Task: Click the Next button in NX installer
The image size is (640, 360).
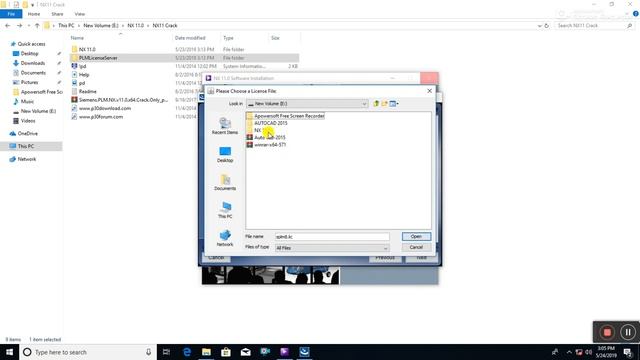Action: (x=421, y=258)
